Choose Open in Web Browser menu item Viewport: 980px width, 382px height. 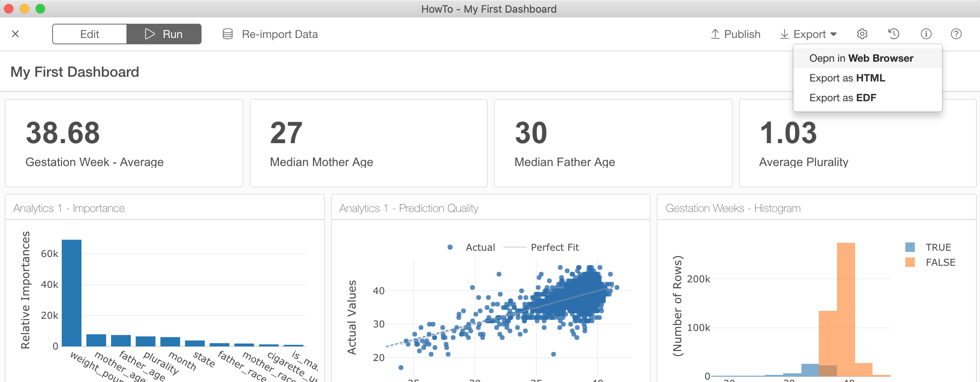tap(868, 58)
